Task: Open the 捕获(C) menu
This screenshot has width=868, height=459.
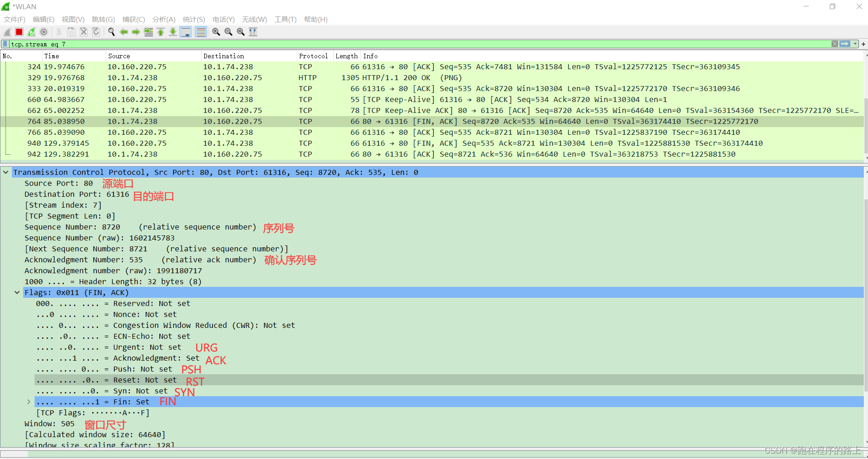Action: click(134, 20)
